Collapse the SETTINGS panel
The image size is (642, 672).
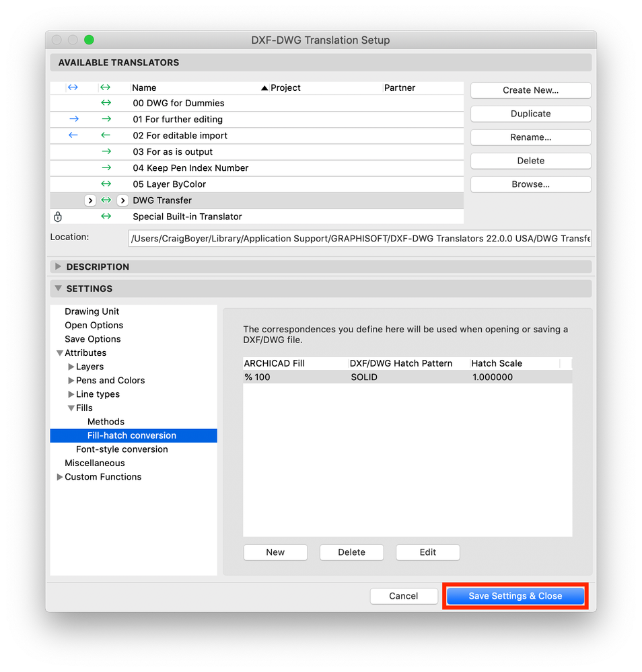point(58,289)
